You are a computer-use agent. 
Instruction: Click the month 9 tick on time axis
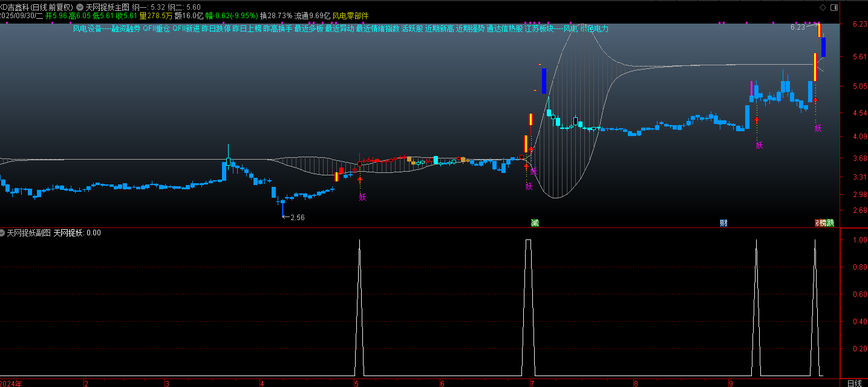click(x=731, y=383)
